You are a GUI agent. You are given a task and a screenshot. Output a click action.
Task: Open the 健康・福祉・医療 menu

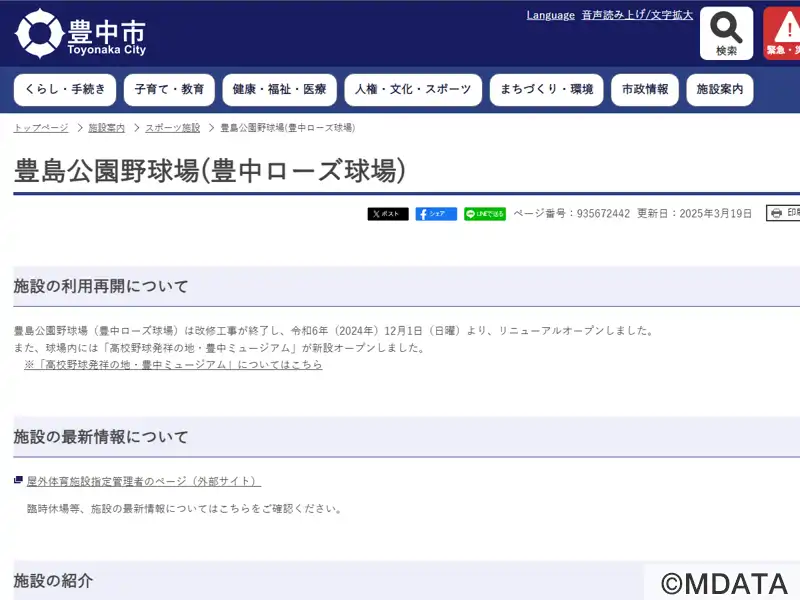[x=279, y=90]
